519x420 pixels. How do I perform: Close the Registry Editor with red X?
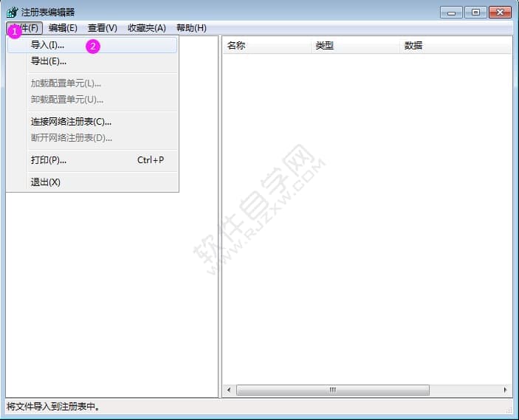point(500,12)
